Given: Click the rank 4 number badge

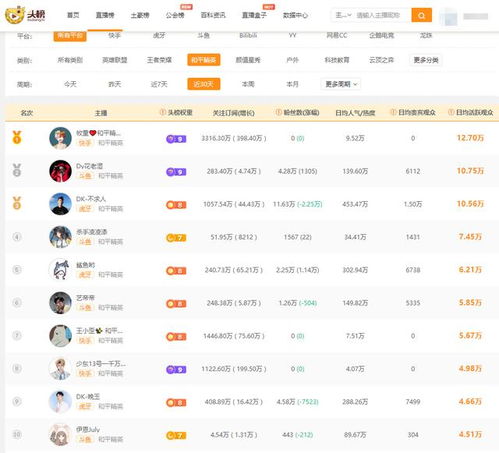Looking at the screenshot, I should 17,237.
